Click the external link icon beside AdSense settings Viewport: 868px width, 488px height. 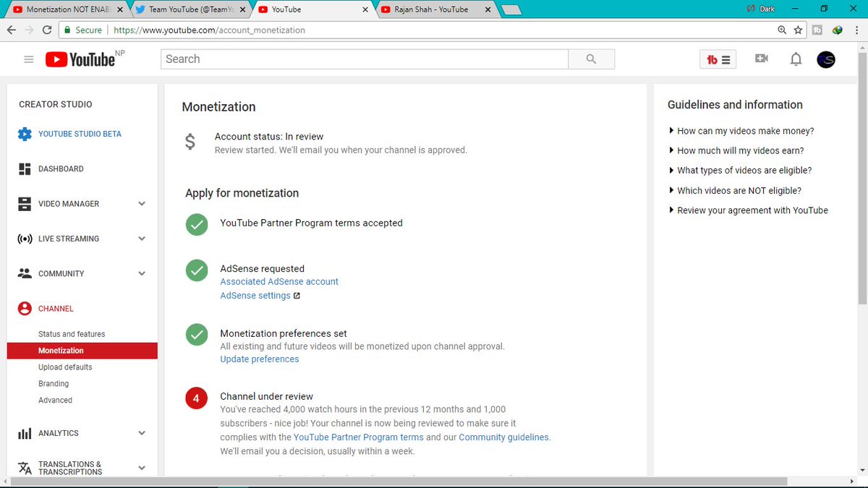297,296
